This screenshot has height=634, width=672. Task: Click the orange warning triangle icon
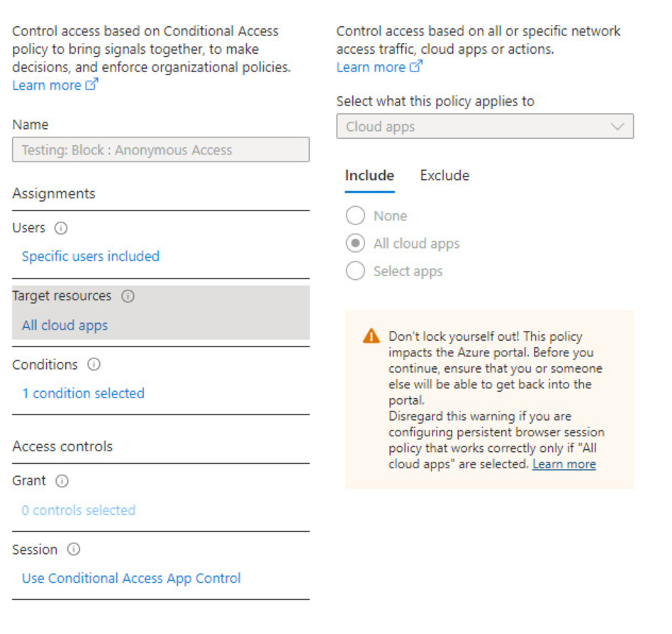point(371,336)
